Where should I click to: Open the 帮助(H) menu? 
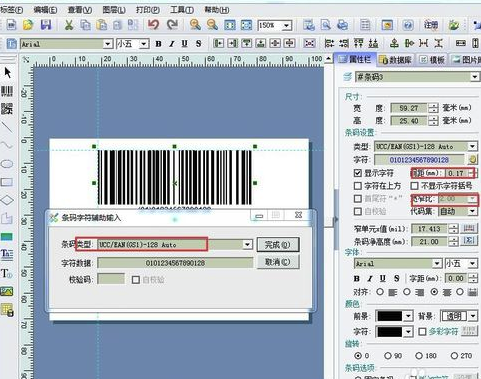click(x=217, y=10)
